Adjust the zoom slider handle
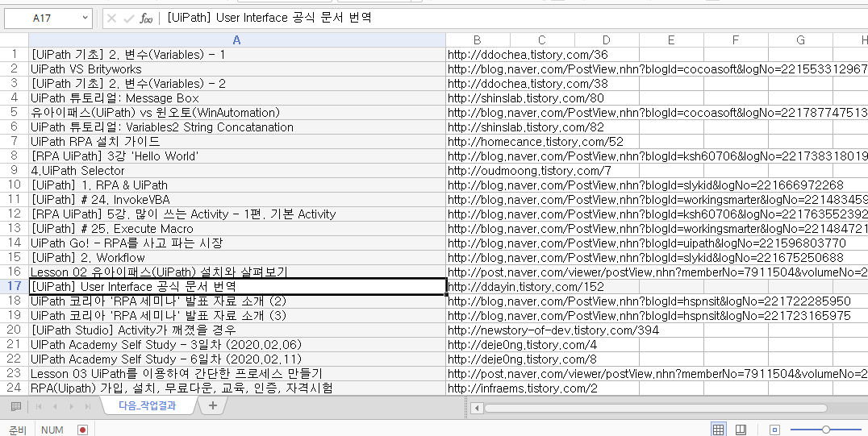 825,430
